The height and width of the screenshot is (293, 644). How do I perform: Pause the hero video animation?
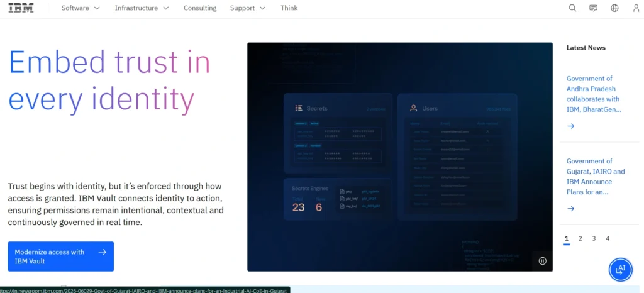[543, 261]
